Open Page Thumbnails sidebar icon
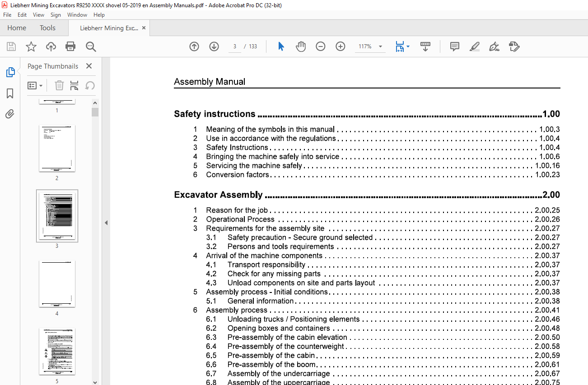588x385 pixels. click(x=10, y=72)
